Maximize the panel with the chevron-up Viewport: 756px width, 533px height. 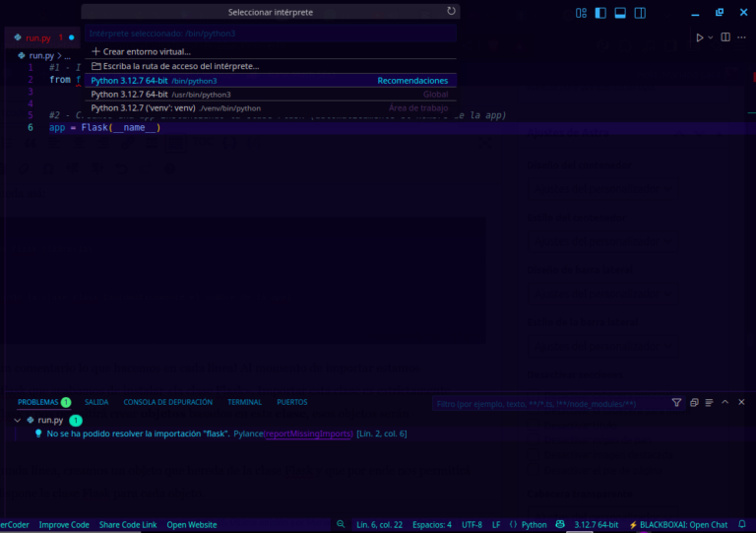(725, 403)
